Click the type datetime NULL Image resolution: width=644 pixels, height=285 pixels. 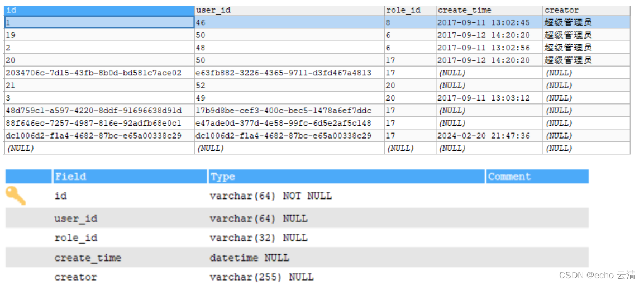(249, 258)
